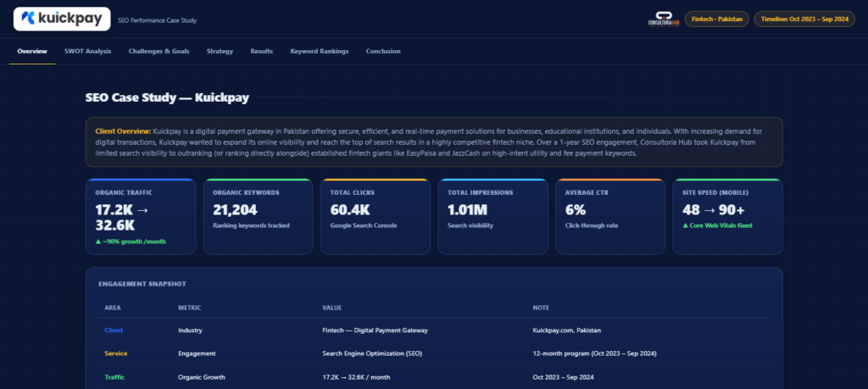Click the 'SEO Case Study — Kuickpay' heading

point(167,98)
